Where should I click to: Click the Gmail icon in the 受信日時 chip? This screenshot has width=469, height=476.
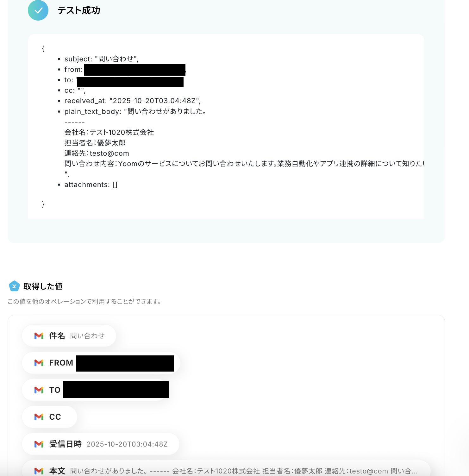(x=39, y=444)
